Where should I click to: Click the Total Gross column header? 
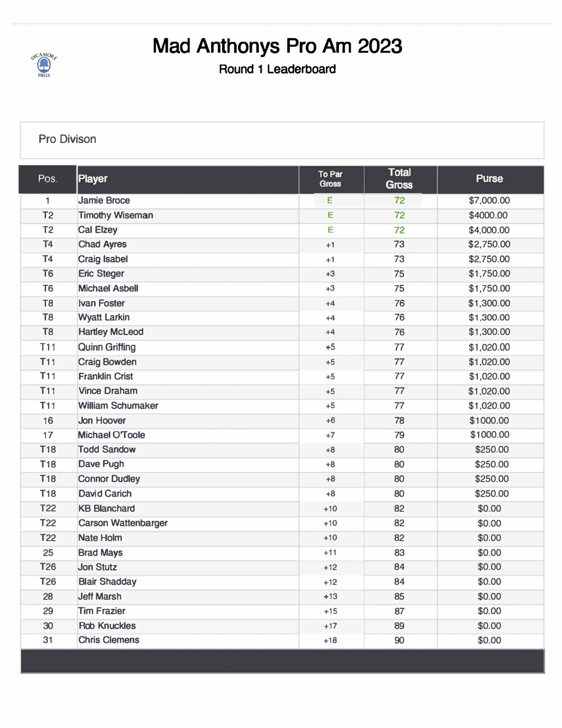[x=399, y=179]
